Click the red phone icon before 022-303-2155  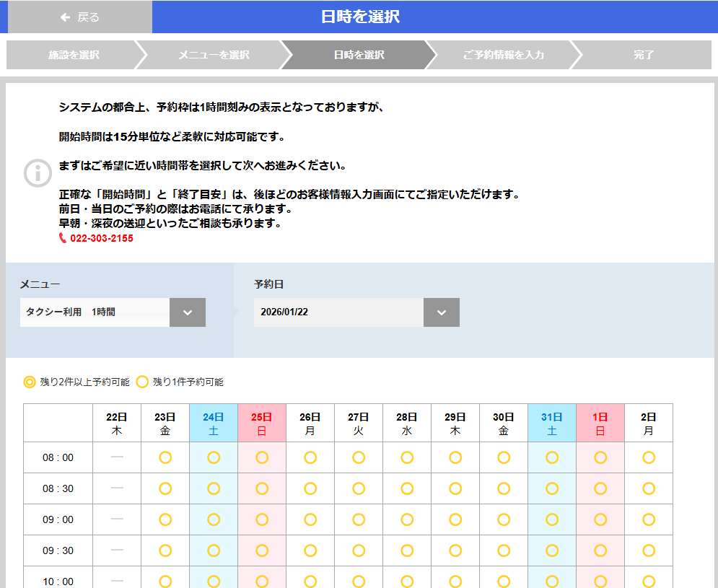(x=62, y=240)
